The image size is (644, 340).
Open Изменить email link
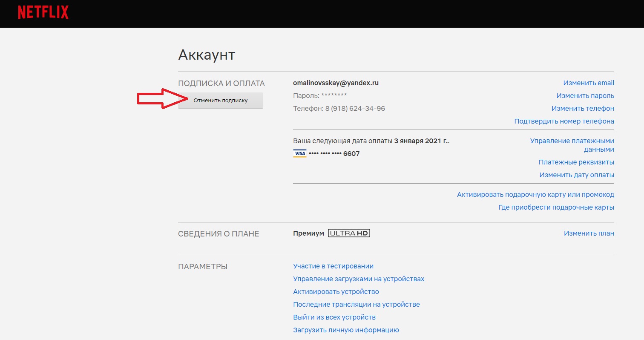tap(589, 83)
